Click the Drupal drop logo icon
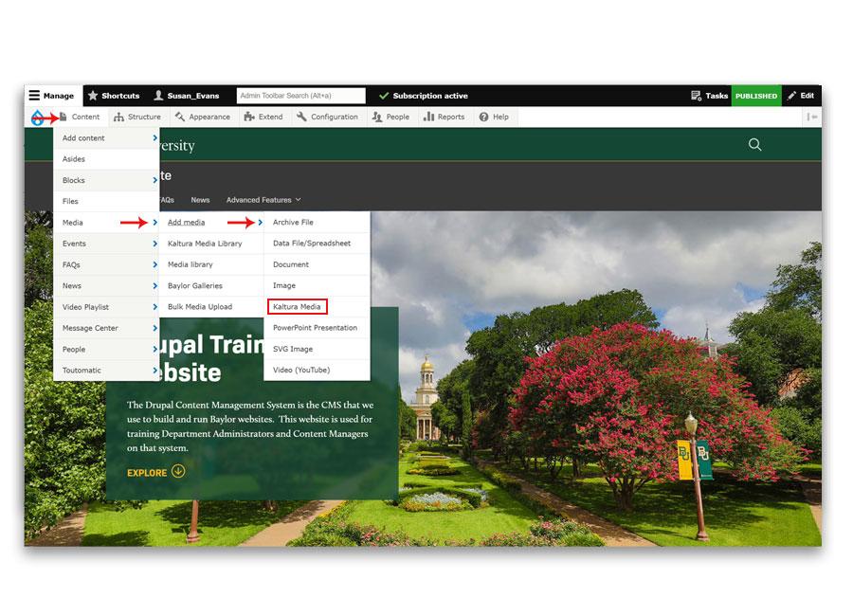Viewport: 853px width, 616px height. tap(37, 117)
